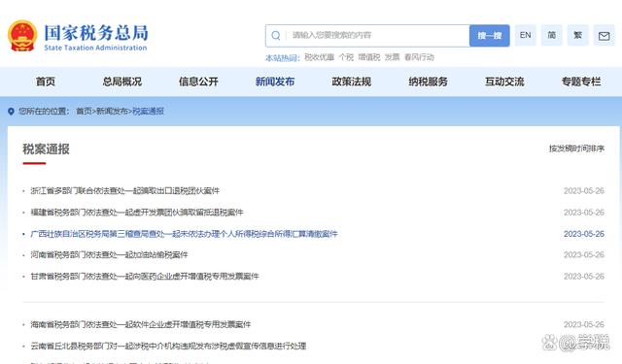Click the 税案通报 section heading
Viewport: 622px width, 364px height.
tap(46, 149)
